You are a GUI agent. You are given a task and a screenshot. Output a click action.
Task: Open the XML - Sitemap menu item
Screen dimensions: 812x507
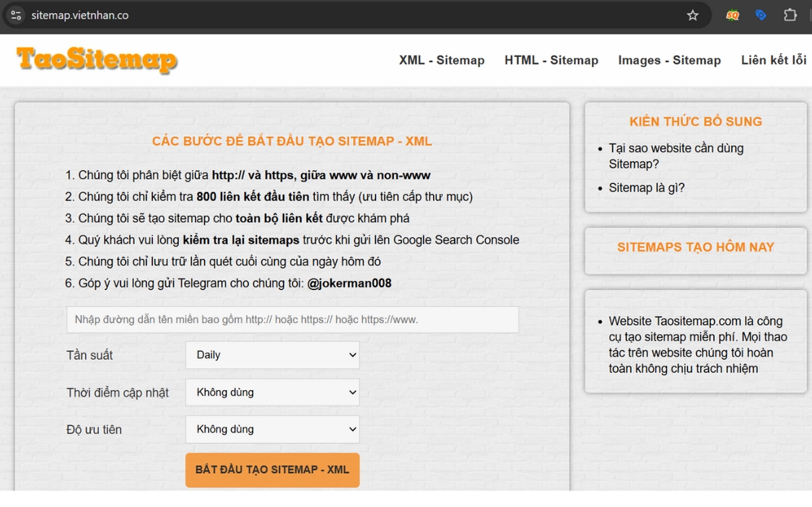point(442,60)
